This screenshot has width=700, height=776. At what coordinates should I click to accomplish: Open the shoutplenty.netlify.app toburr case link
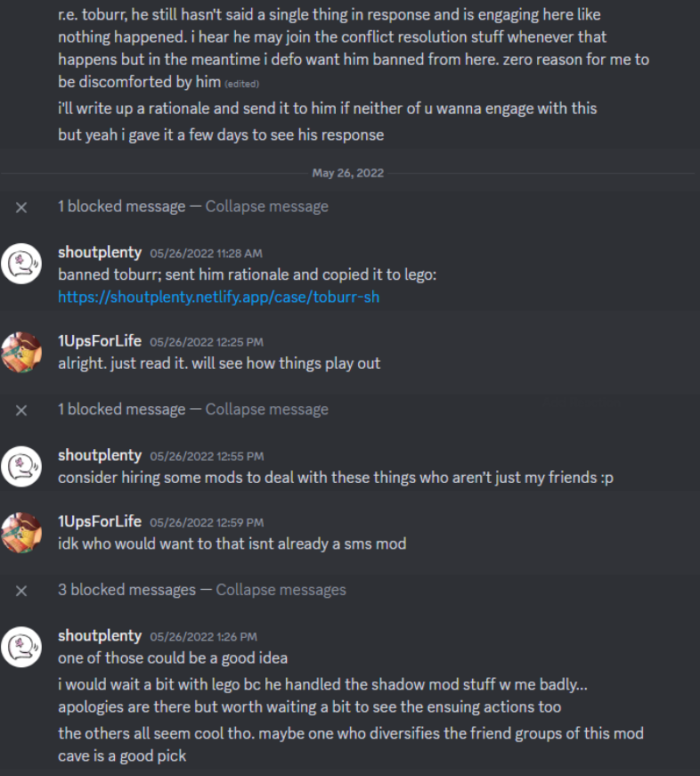(218, 297)
